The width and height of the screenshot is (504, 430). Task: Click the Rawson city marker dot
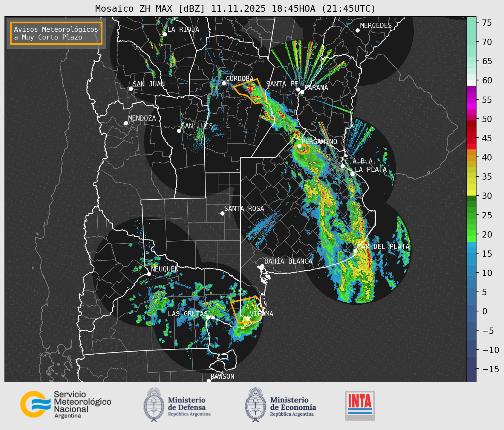(x=209, y=381)
